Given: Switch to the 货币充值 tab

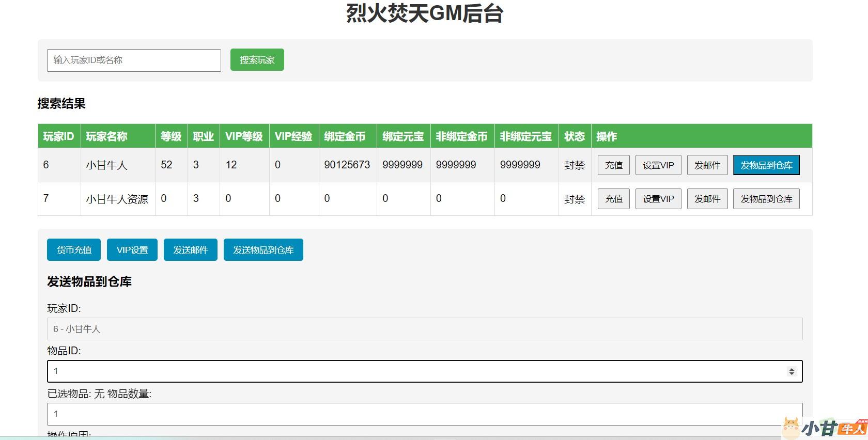Looking at the screenshot, I should 74,250.
